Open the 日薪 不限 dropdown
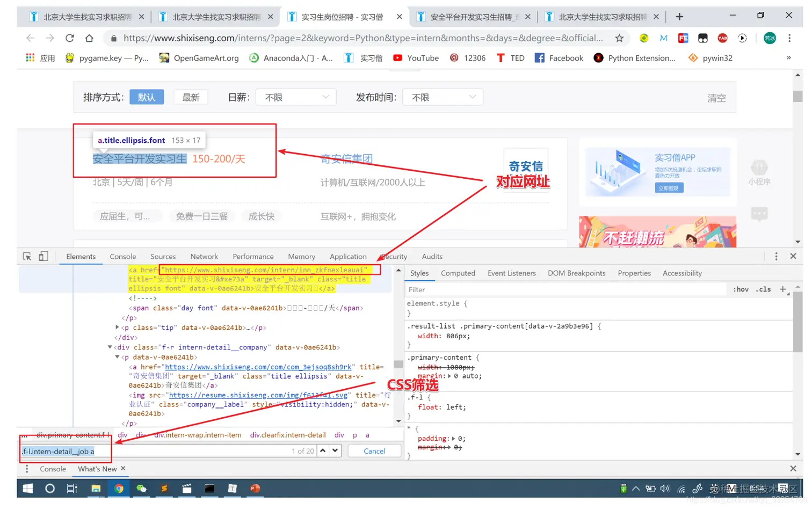 295,97
